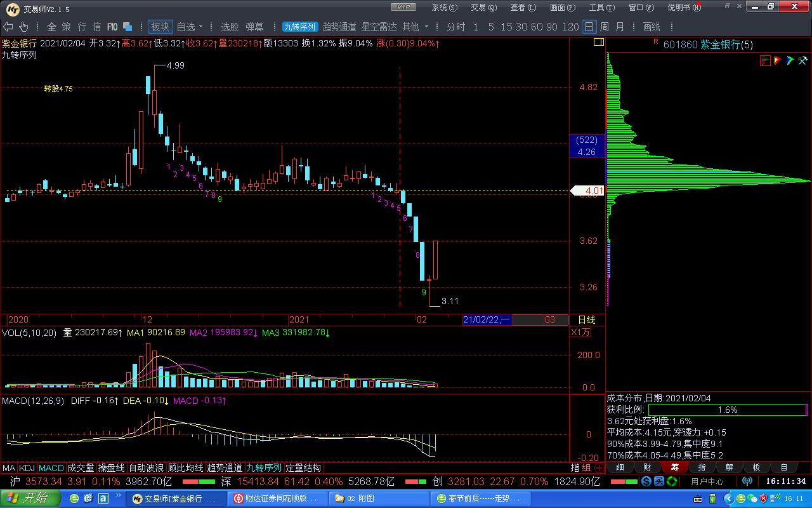Viewport: 812px width, 508px height.
Task: Expand the 其他 dropdown arrow
Action: coord(426,27)
